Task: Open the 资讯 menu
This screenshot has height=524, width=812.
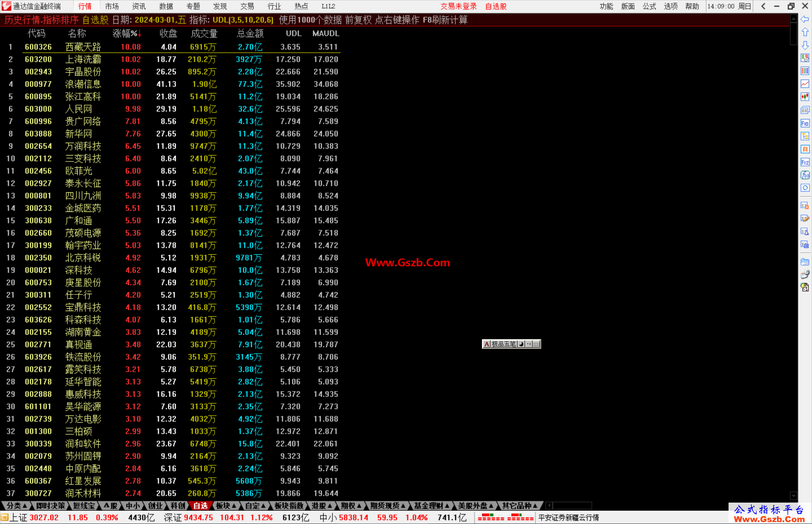Action: pyautogui.click(x=139, y=6)
